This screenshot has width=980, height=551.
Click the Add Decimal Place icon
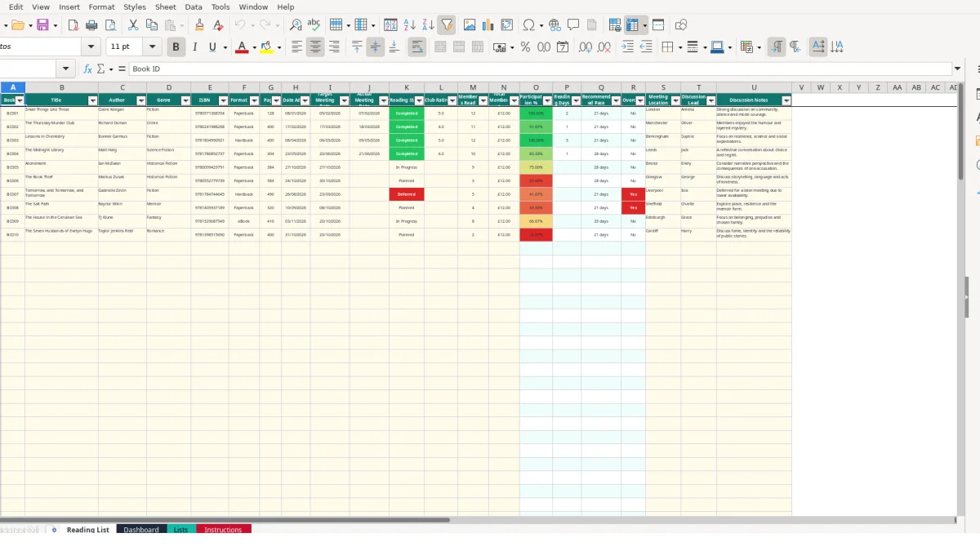(585, 47)
